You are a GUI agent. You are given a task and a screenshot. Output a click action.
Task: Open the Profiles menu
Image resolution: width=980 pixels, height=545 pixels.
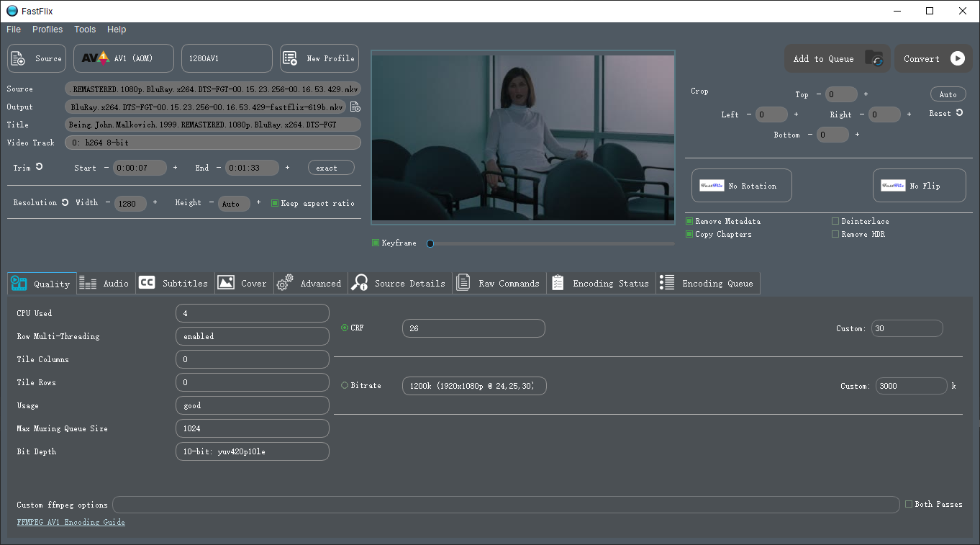47,30
